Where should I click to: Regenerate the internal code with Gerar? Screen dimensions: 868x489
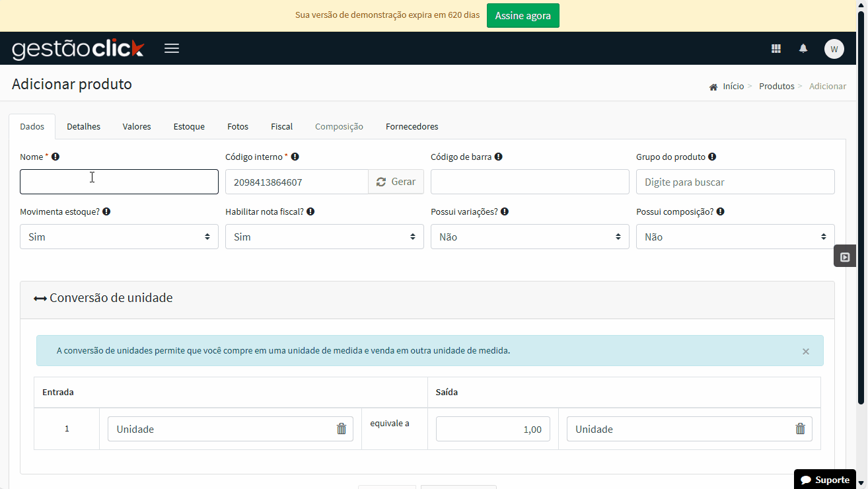pos(396,181)
